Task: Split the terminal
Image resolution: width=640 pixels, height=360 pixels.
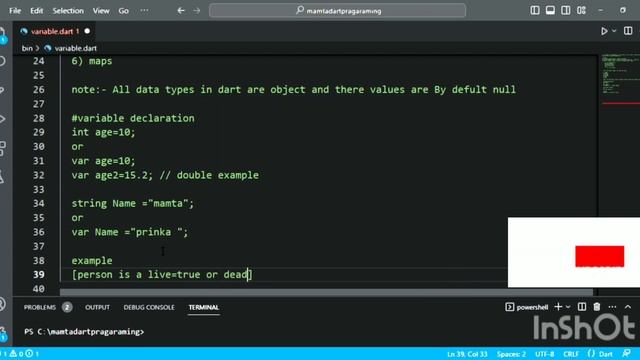Action: (x=582, y=307)
